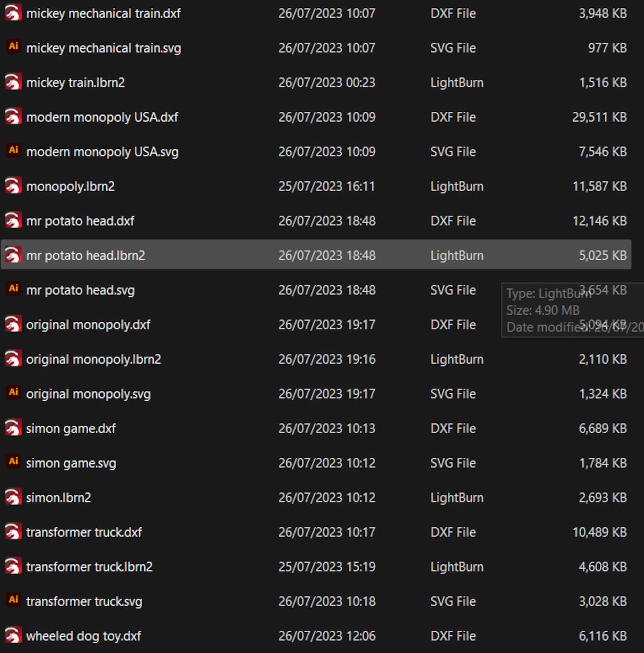Click the 29,511 KB size of modern monopoly USA.dxf
Viewport: 644px width, 653px height.
point(599,117)
